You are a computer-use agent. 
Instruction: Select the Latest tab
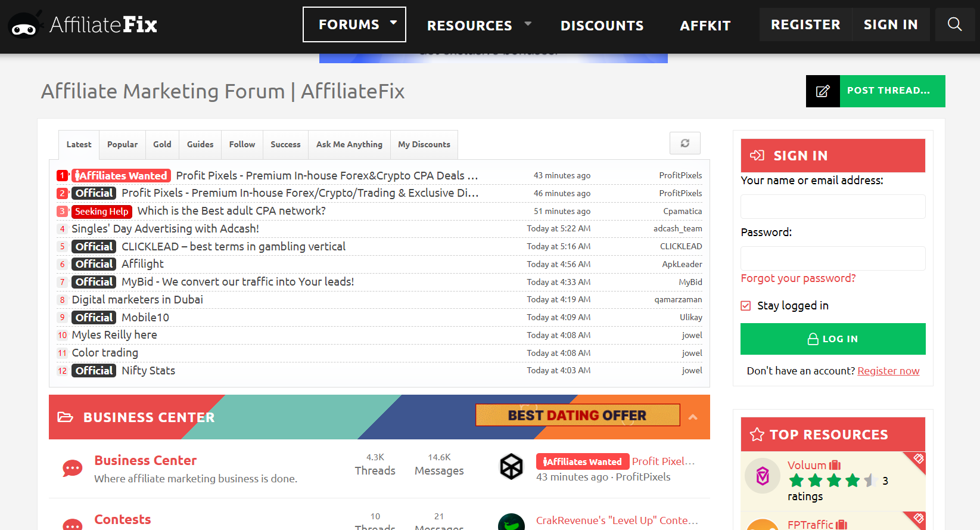(79, 144)
